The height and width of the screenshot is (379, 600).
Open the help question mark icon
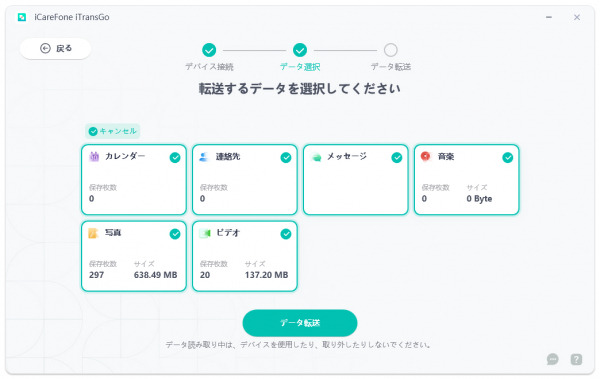tap(576, 359)
